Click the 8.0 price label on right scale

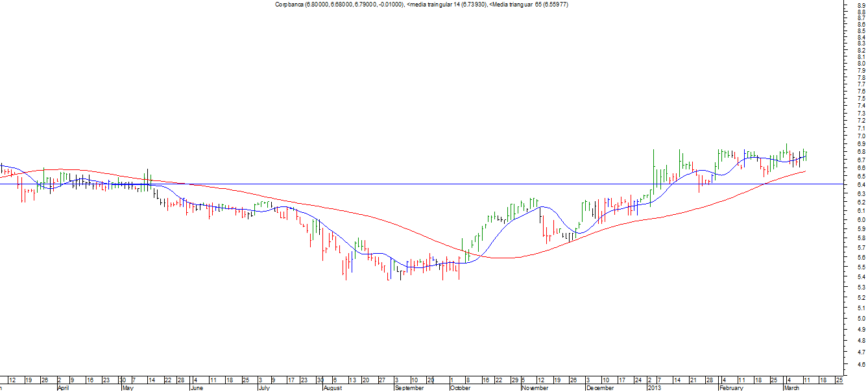click(862, 64)
